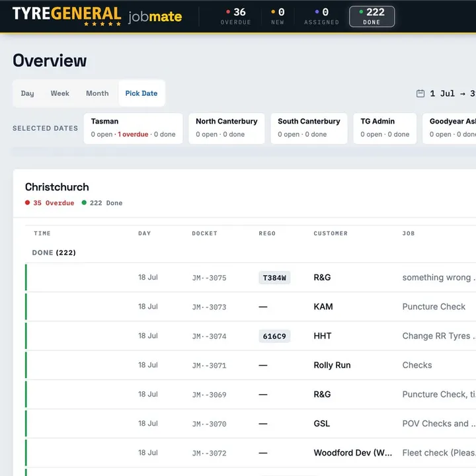Screen dimensions: 476x476
Task: Select the KAM customer cell
Action: coord(323,307)
